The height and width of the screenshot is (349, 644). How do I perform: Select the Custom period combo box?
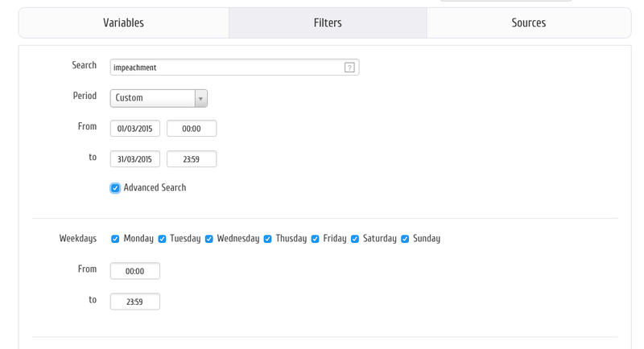tap(153, 98)
